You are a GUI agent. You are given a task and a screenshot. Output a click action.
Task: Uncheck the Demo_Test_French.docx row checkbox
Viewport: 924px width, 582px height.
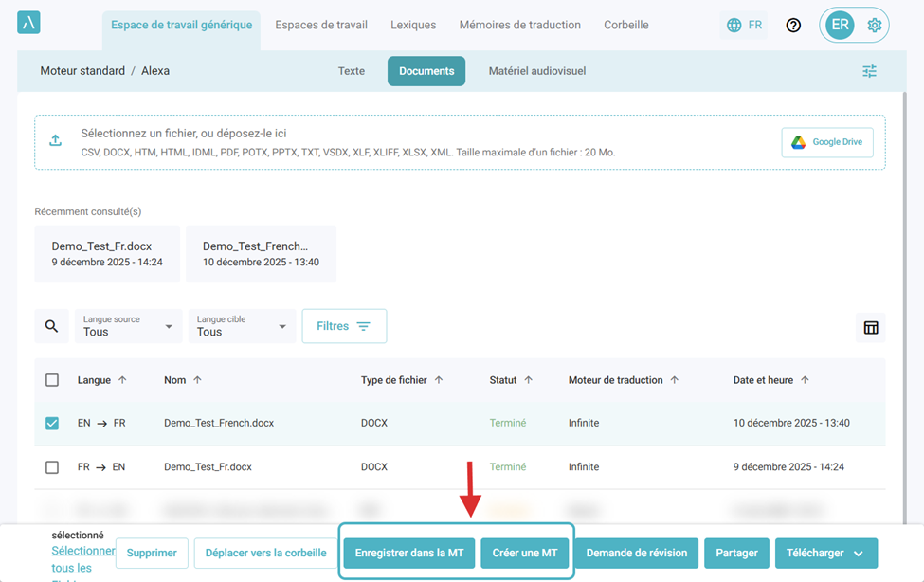tap(52, 424)
